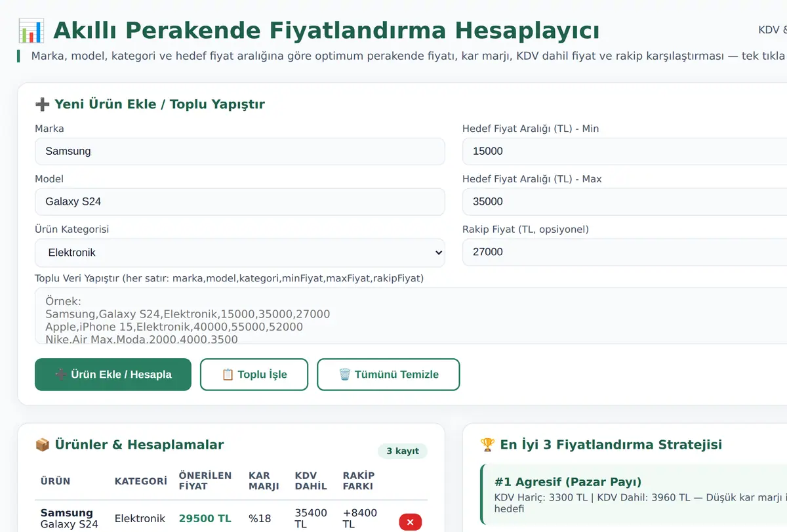Image resolution: width=787 pixels, height=532 pixels.
Task: Click the Model field containing Galaxy S24
Action: point(240,202)
